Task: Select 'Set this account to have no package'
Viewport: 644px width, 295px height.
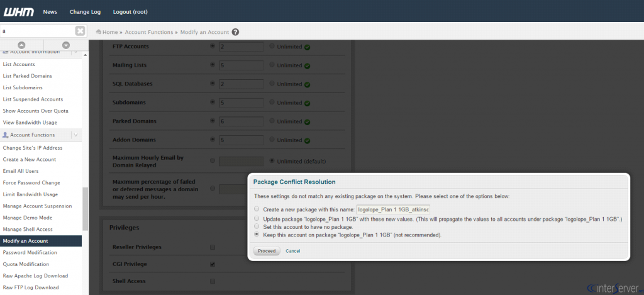Action: click(x=257, y=226)
